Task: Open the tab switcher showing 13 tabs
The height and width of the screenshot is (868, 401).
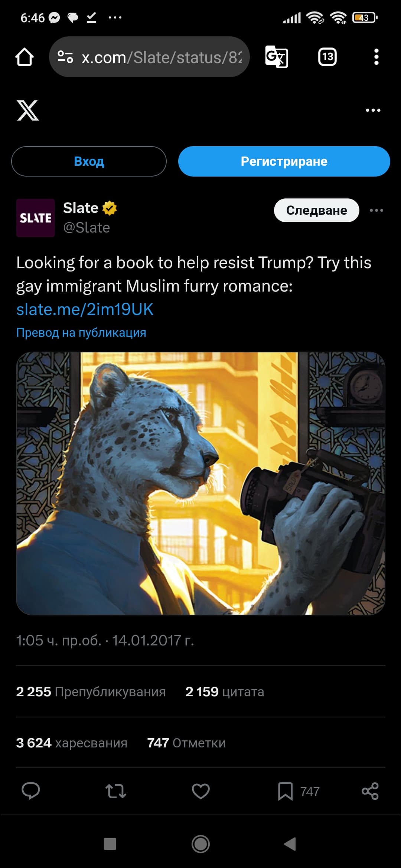Action: [327, 57]
